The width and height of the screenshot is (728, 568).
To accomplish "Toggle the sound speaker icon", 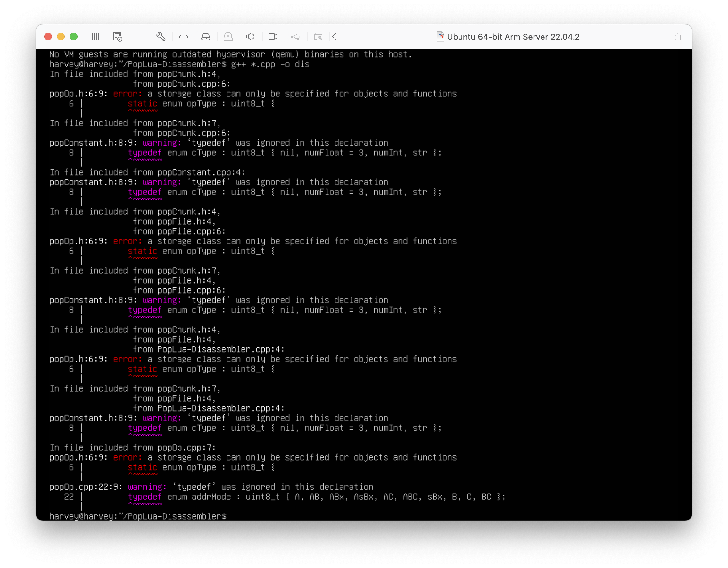I will coord(250,37).
